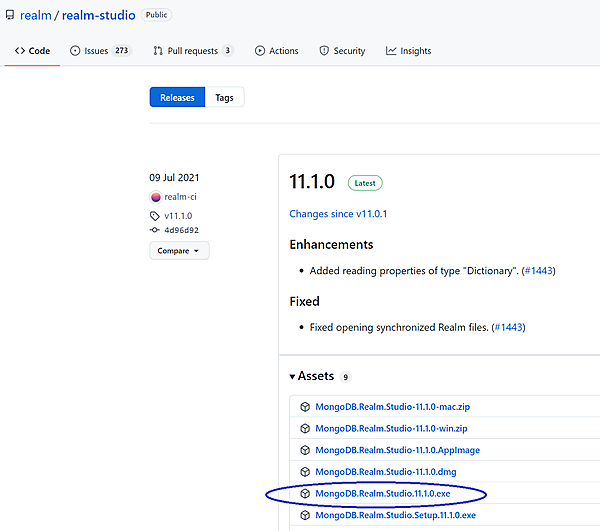The image size is (600, 531).
Task: Open the Compare dropdown
Action: click(x=179, y=251)
